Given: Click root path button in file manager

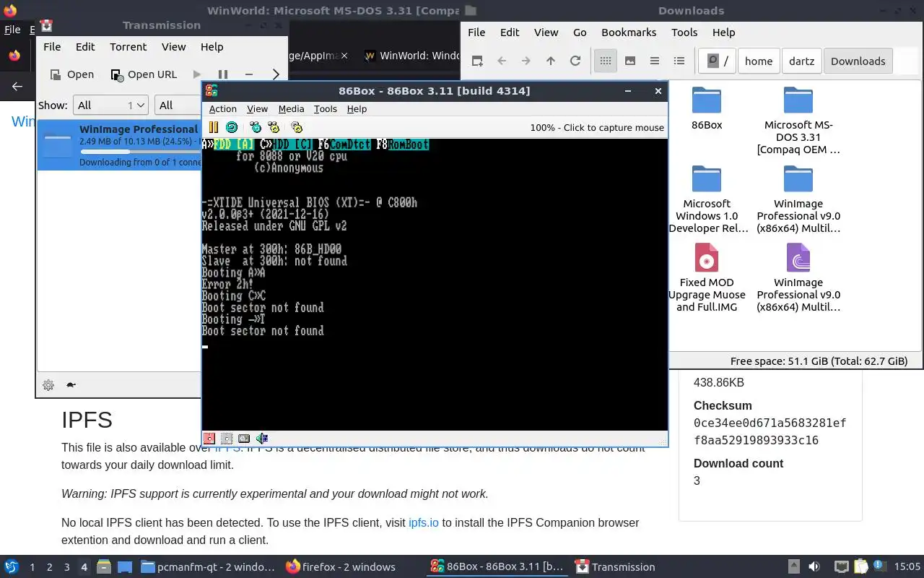Looking at the screenshot, I should pos(718,61).
